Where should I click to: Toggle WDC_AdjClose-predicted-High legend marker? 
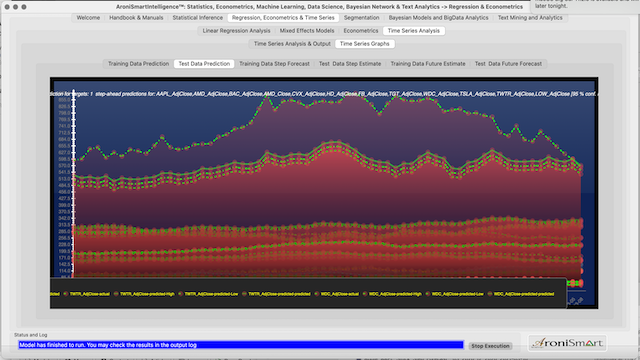(365, 294)
